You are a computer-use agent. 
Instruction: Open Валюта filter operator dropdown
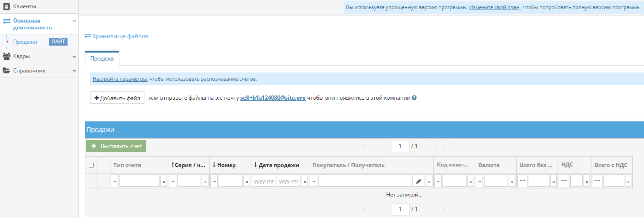479,181
